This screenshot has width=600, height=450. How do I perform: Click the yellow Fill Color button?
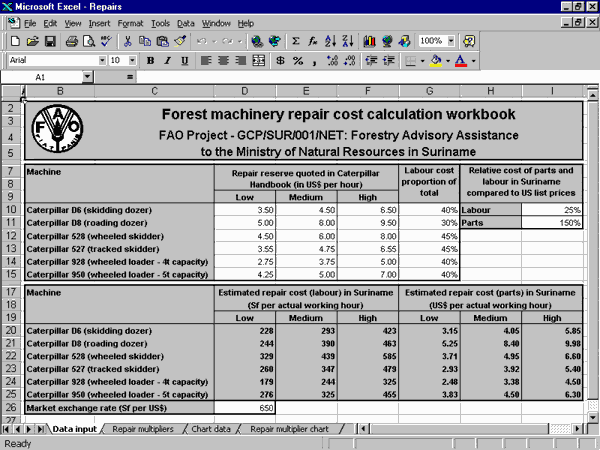click(436, 61)
